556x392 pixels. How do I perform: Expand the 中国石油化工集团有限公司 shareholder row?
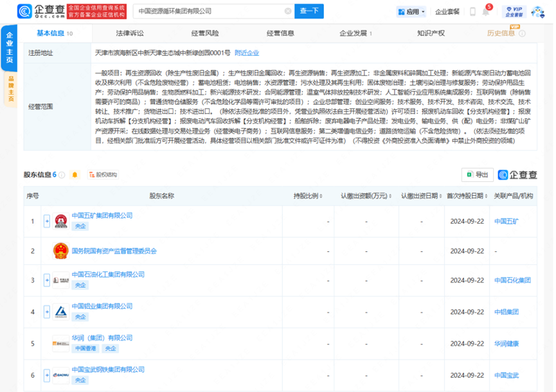pyautogui.click(x=47, y=280)
